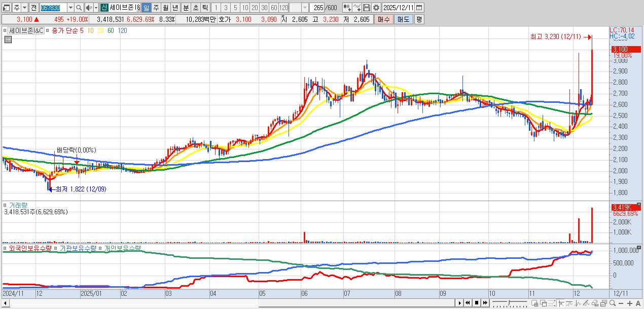
Task: Click the chart zoom slider handle
Action: [x=509, y=302]
